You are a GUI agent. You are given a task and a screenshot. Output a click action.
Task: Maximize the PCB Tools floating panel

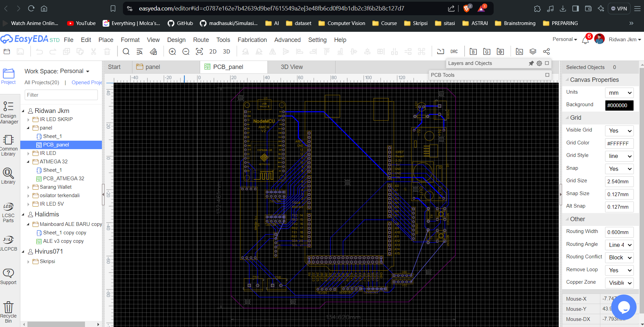click(547, 75)
